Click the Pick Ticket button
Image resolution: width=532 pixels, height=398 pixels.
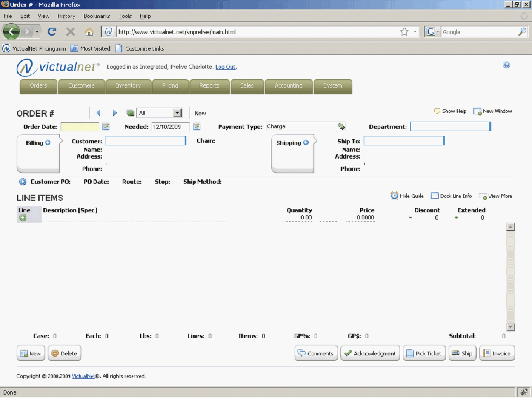pos(424,353)
